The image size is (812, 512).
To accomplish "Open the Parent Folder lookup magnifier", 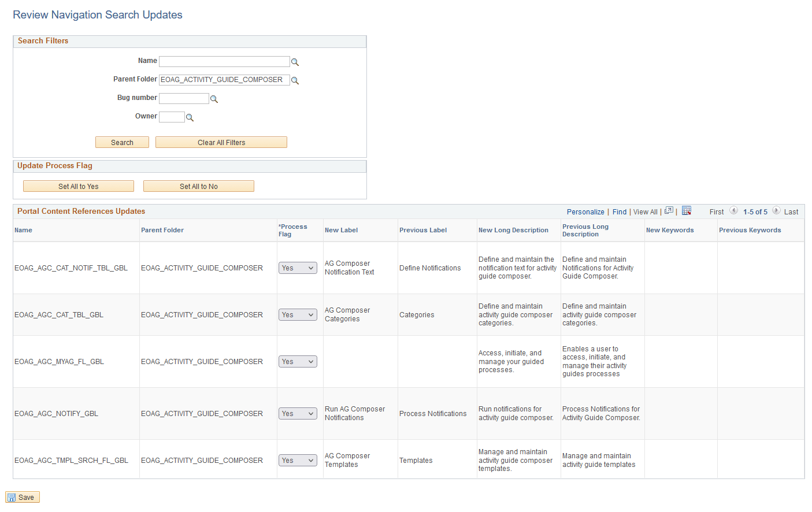I will pos(295,80).
